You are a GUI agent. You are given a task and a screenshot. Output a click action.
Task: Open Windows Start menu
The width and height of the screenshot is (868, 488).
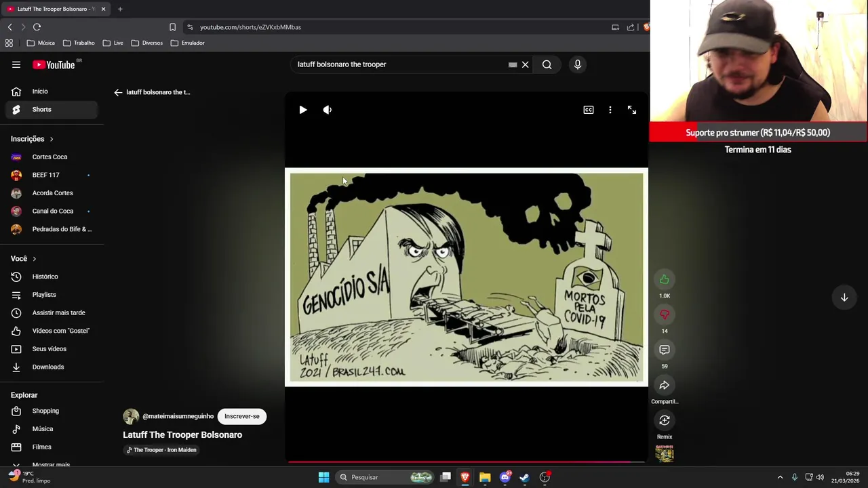323,477
